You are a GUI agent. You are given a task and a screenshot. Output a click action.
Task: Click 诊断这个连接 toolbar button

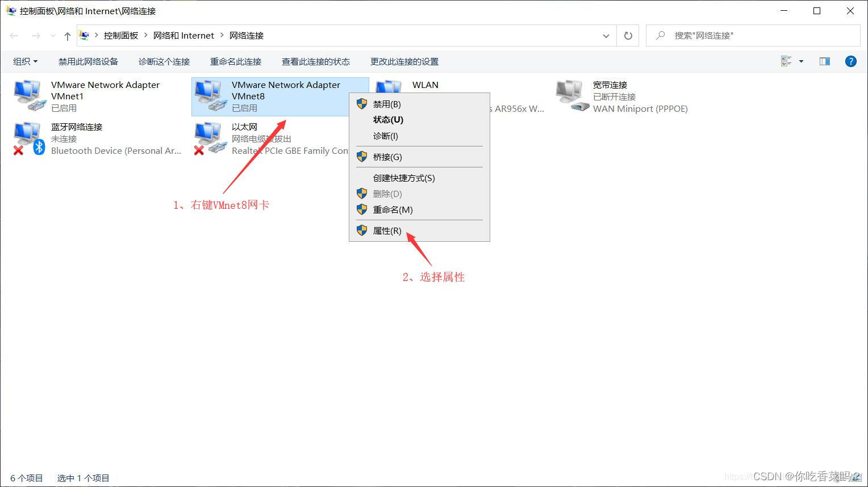(x=164, y=61)
